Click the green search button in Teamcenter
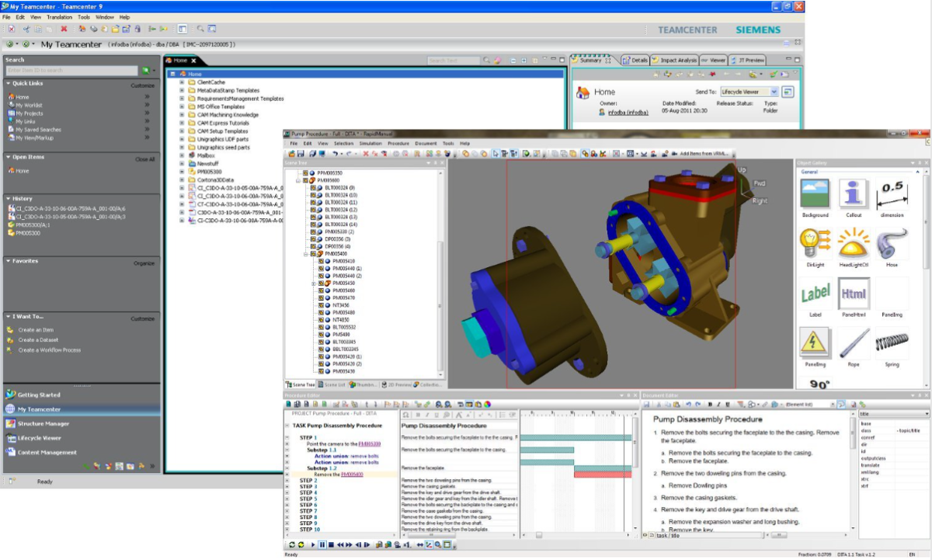 (x=145, y=70)
